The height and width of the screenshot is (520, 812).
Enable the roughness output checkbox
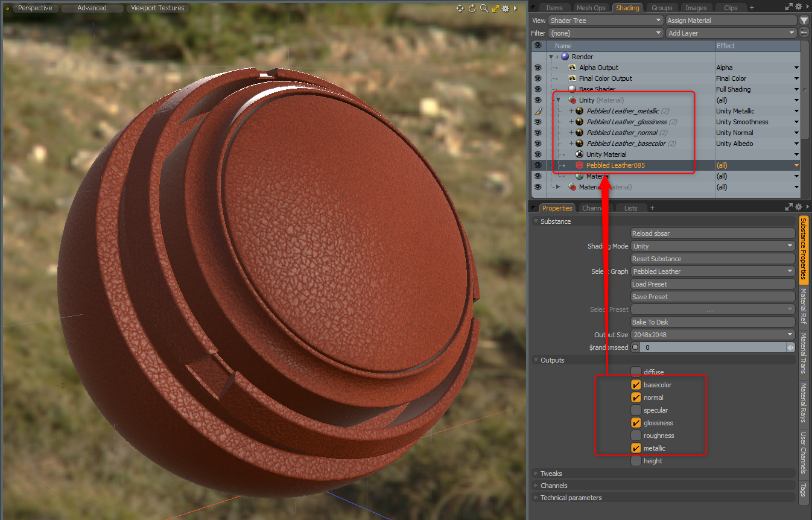click(635, 436)
